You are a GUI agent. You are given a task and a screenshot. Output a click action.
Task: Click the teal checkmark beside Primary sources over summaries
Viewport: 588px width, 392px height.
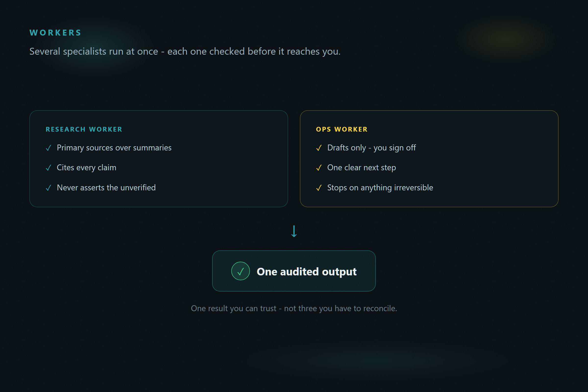pos(49,148)
